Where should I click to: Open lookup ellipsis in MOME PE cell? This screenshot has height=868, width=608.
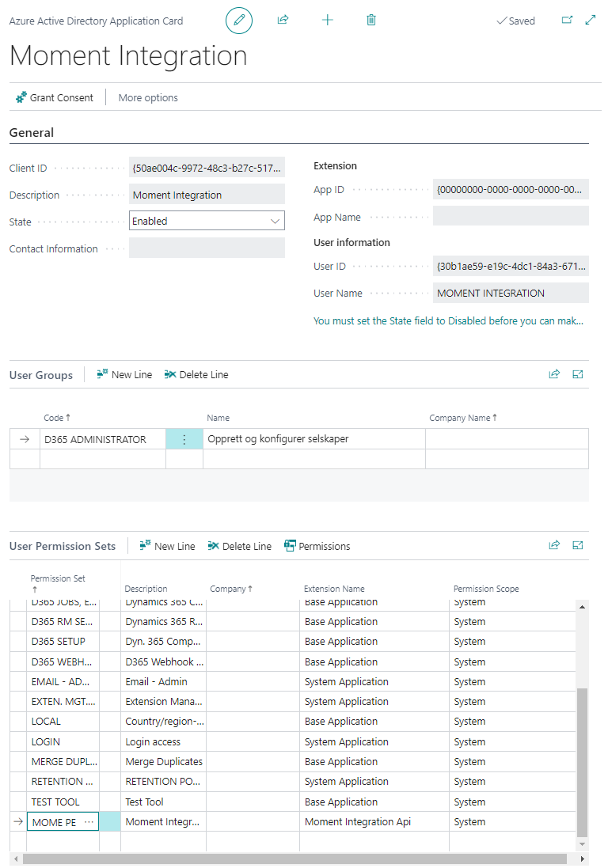tap(89, 822)
